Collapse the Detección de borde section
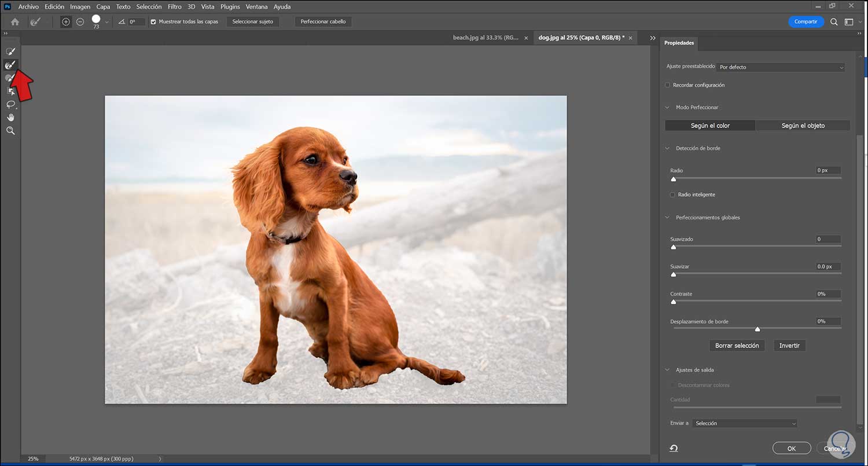 [668, 148]
